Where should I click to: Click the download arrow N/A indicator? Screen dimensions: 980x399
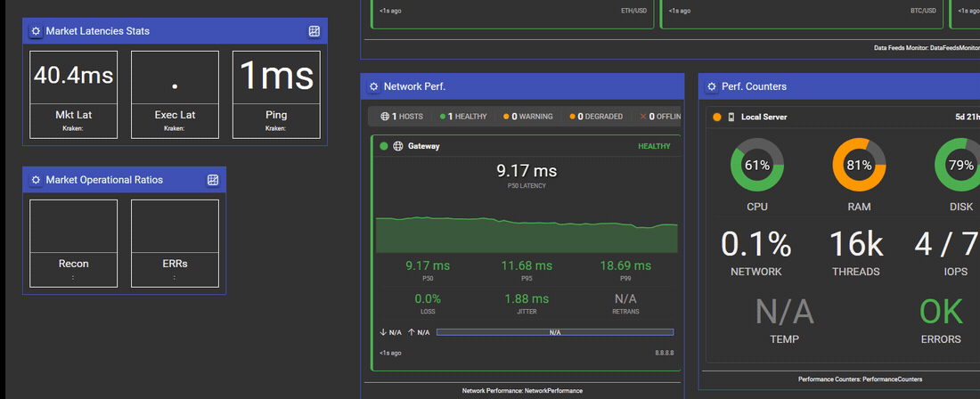(390, 332)
